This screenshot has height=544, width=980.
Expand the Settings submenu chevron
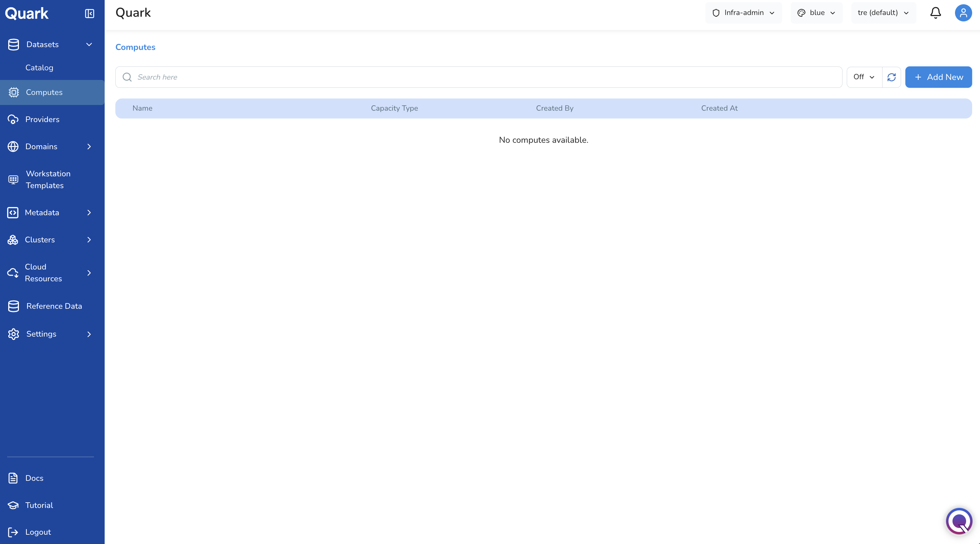tap(89, 334)
